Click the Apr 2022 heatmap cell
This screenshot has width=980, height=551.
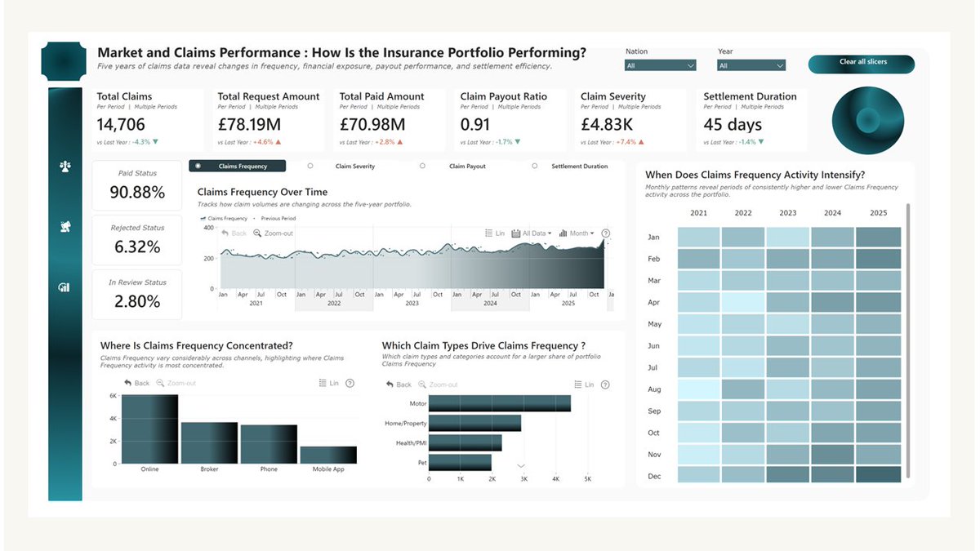point(743,302)
